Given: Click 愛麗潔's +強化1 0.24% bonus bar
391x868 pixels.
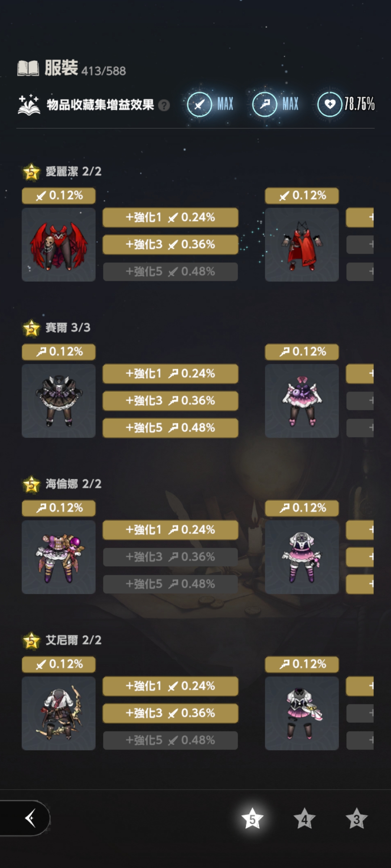Looking at the screenshot, I should pyautogui.click(x=171, y=217).
